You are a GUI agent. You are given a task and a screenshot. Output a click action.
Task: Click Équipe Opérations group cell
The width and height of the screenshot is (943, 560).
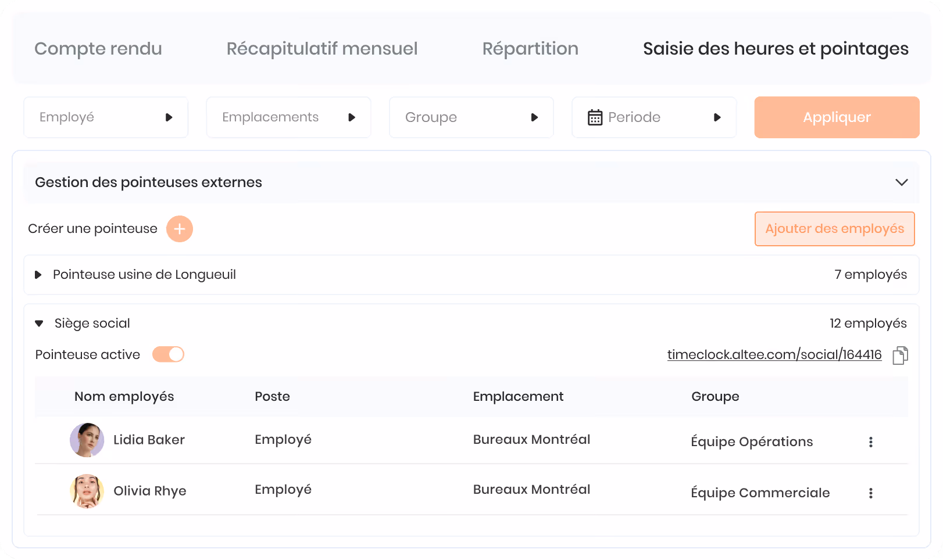(x=752, y=441)
